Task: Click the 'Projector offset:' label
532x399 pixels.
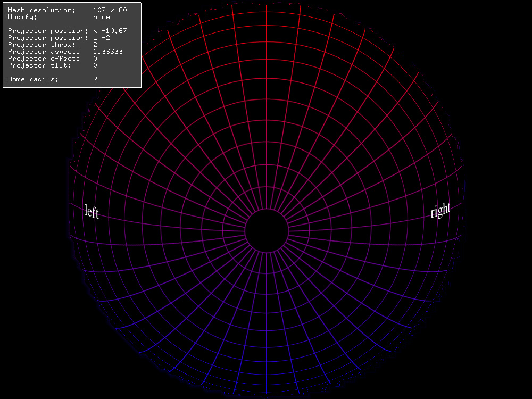Action: point(44,59)
